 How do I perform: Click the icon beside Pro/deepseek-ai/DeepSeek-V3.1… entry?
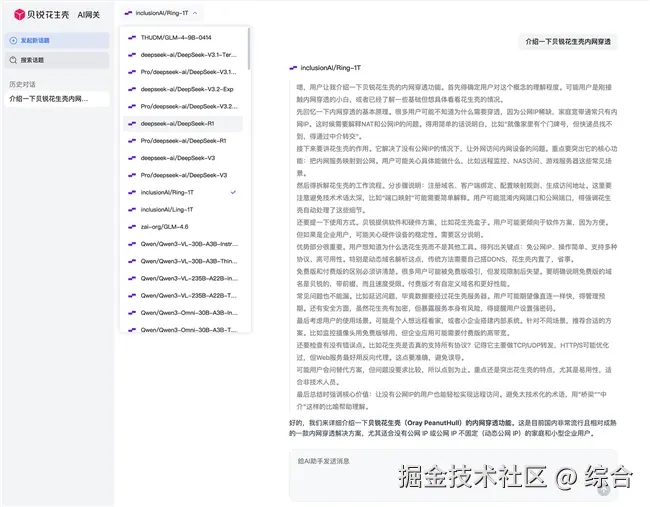click(132, 72)
